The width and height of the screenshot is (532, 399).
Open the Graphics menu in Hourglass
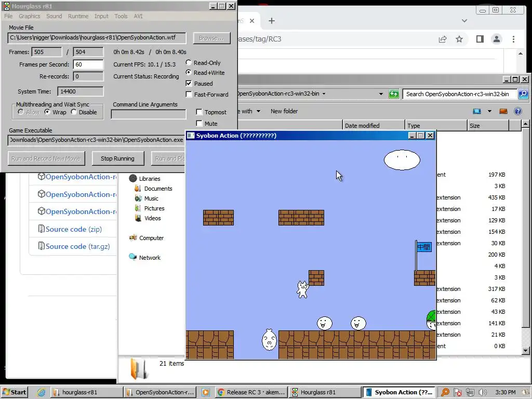[29, 16]
